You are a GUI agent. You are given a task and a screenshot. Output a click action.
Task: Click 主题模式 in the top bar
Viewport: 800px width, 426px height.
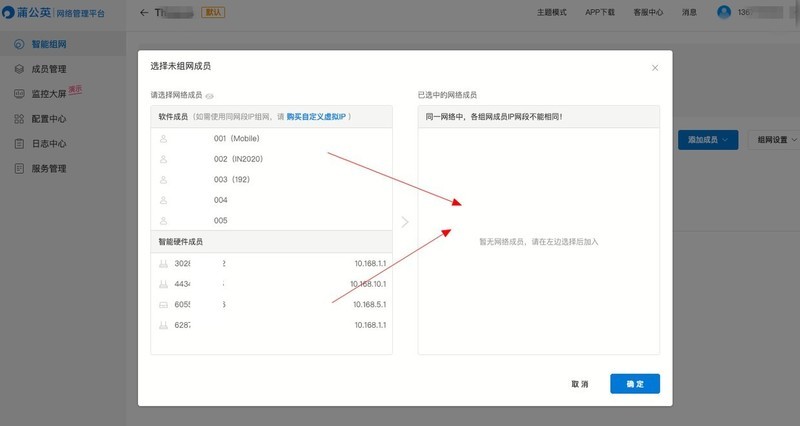pyautogui.click(x=552, y=12)
